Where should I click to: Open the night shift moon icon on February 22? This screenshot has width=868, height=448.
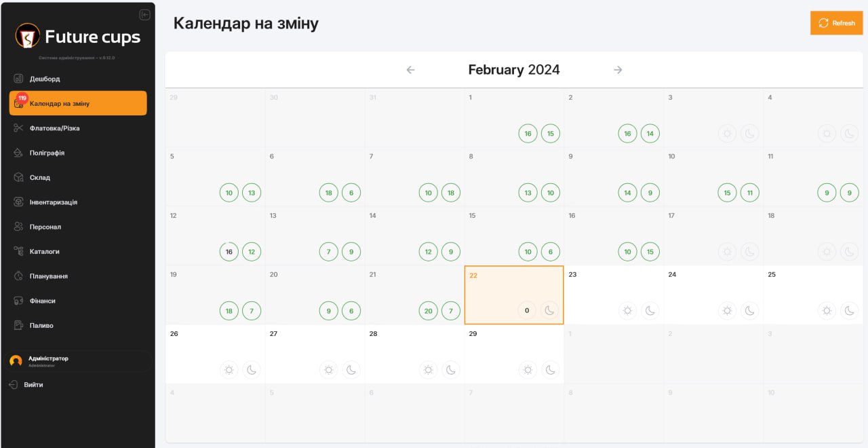(549, 311)
